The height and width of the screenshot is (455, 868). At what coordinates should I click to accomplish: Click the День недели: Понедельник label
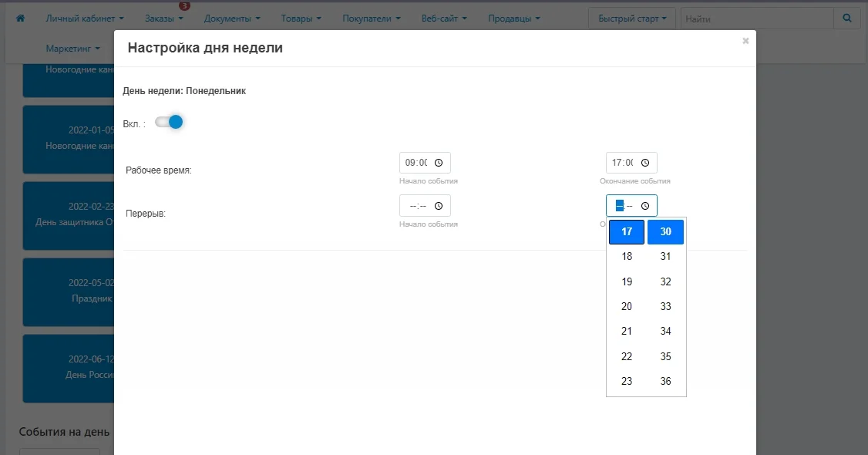point(184,91)
